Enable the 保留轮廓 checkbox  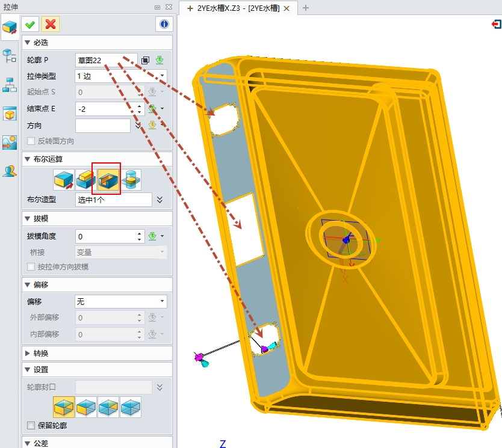(31, 426)
